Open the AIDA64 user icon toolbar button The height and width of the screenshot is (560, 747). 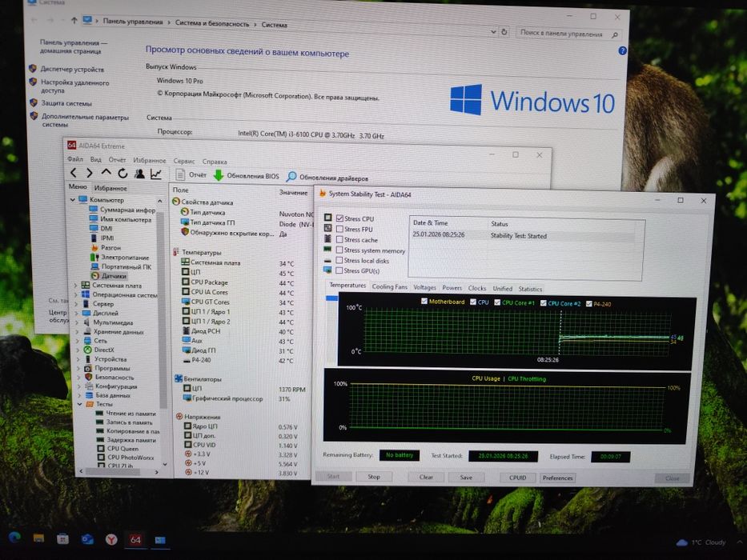pos(139,174)
